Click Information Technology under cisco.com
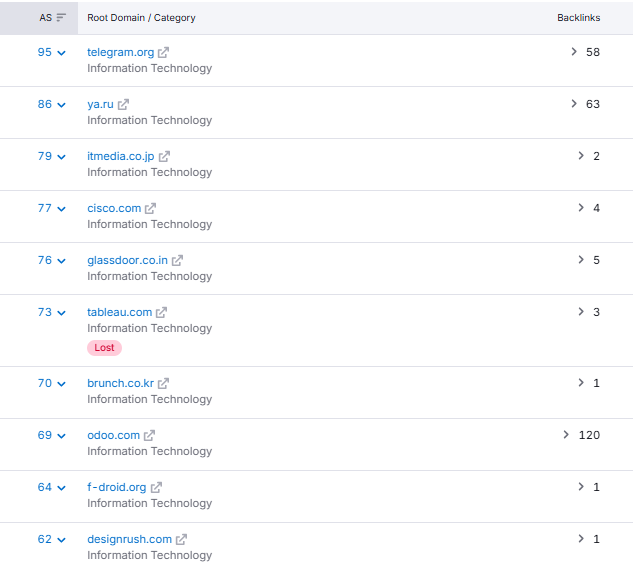Viewport: 633px width, 563px height. (150, 224)
